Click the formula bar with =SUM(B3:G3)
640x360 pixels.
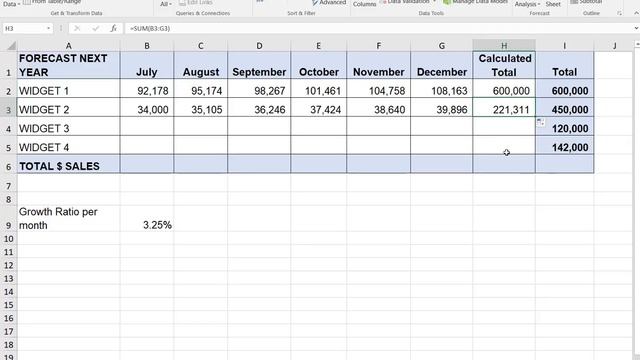(x=380, y=28)
